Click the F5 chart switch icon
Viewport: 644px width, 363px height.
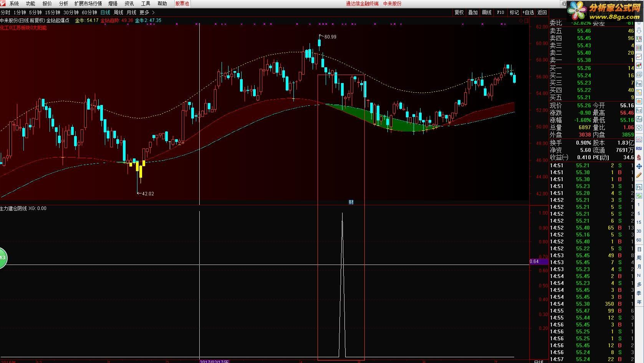pyautogui.click(x=639, y=187)
